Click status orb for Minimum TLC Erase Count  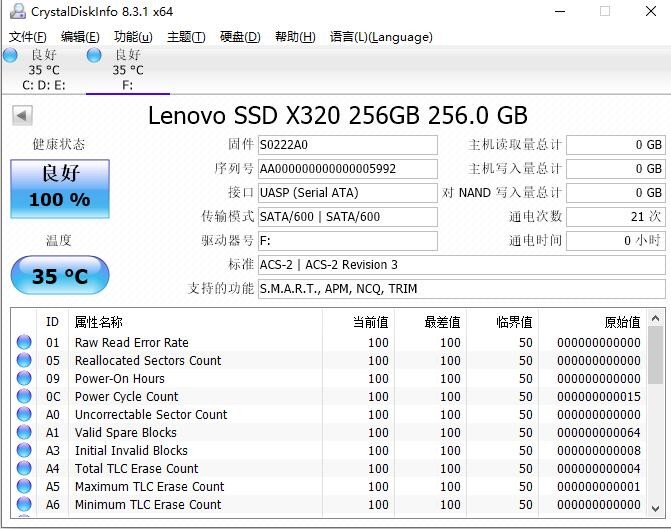click(x=24, y=504)
